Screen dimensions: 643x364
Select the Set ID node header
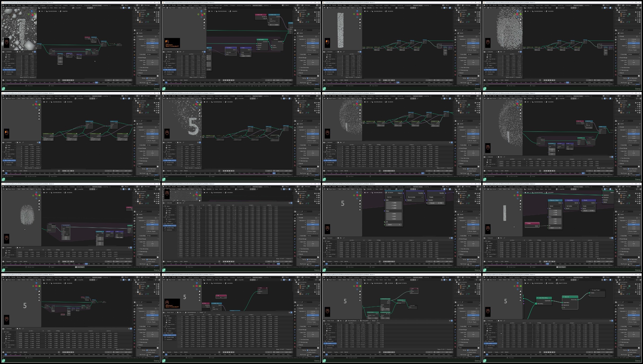click(570, 297)
